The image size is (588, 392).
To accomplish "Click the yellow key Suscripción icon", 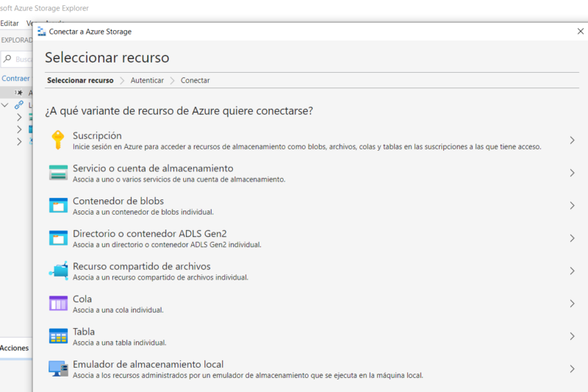I will click(x=58, y=140).
